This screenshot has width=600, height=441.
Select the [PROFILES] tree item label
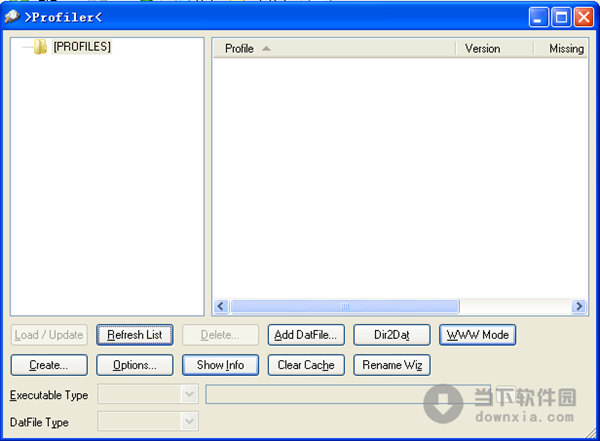tap(82, 47)
